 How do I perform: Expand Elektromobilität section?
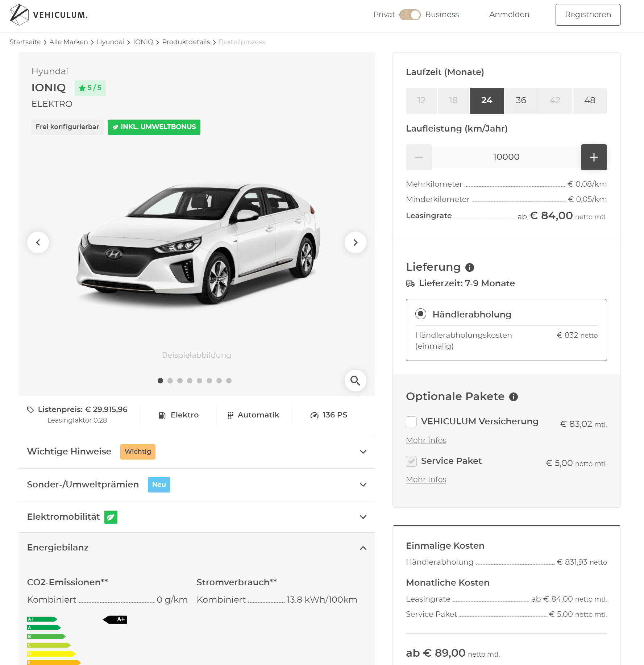197,517
